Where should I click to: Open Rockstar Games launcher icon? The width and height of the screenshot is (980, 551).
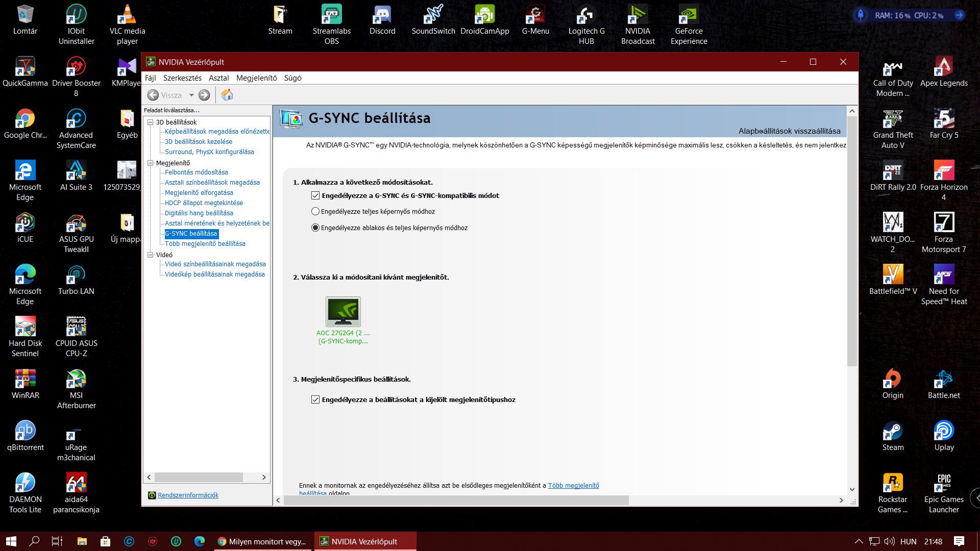pos(893,493)
